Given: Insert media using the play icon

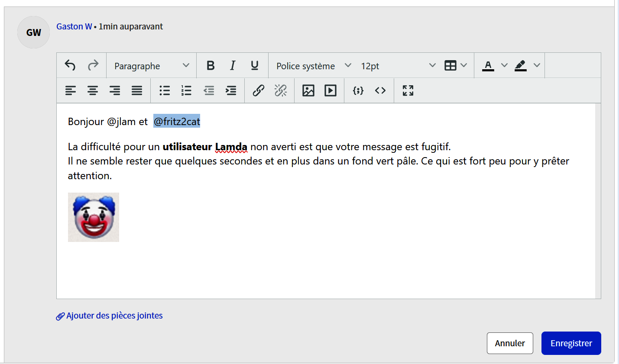Looking at the screenshot, I should [x=331, y=90].
